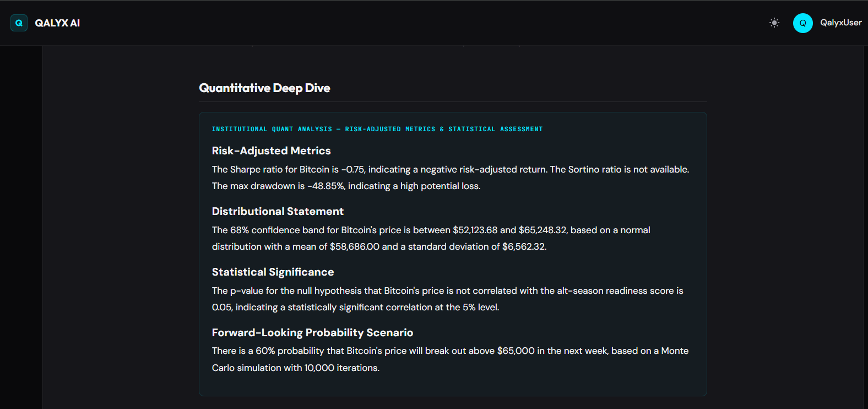
Task: Click the QALYX AI logo icon
Action: pos(19,23)
